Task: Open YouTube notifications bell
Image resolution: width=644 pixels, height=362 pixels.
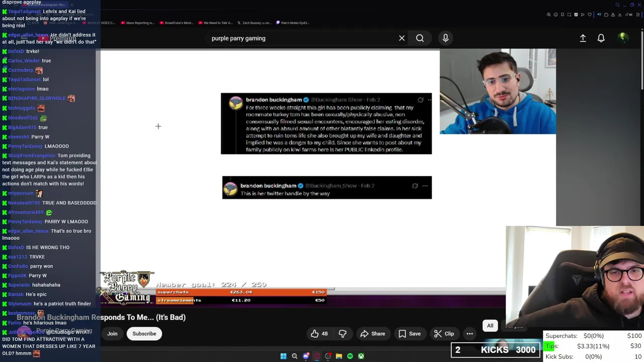Action: pos(601,38)
